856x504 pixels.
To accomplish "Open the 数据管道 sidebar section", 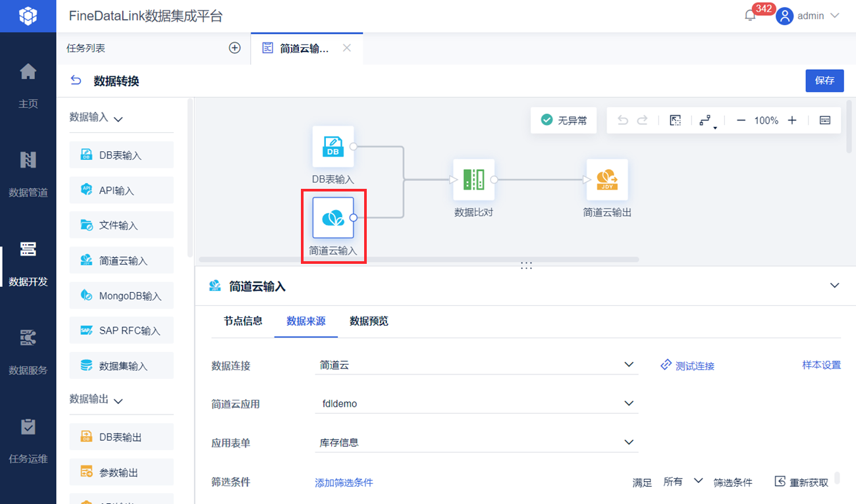I will tap(28, 174).
